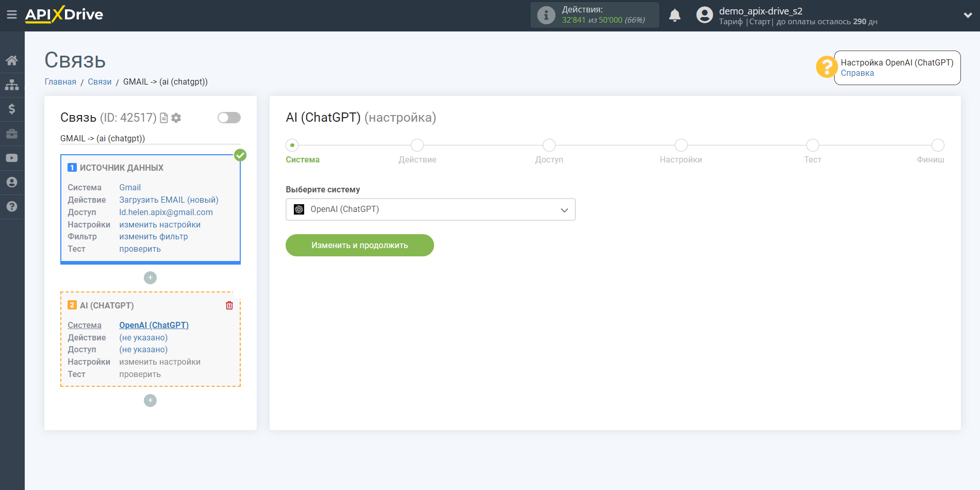This screenshot has width=980, height=490.
Task: Open the YouTube video sidebar icon
Action: [12, 158]
